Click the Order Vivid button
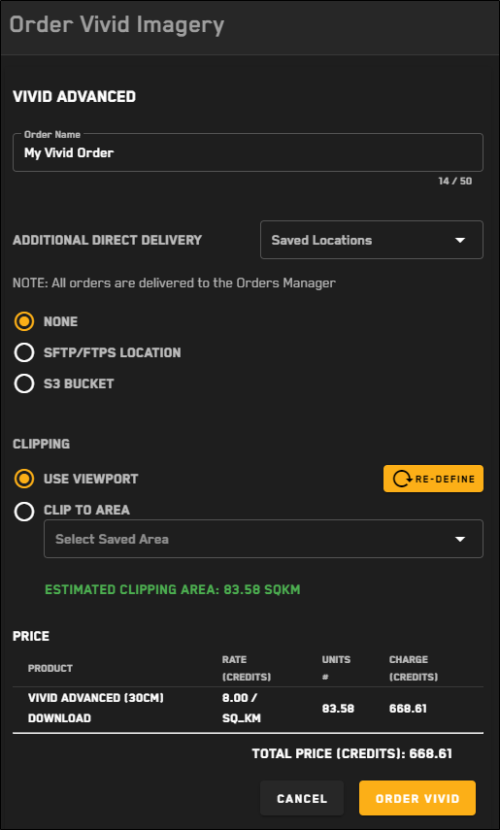Image resolution: width=500 pixels, height=830 pixels. 417,798
